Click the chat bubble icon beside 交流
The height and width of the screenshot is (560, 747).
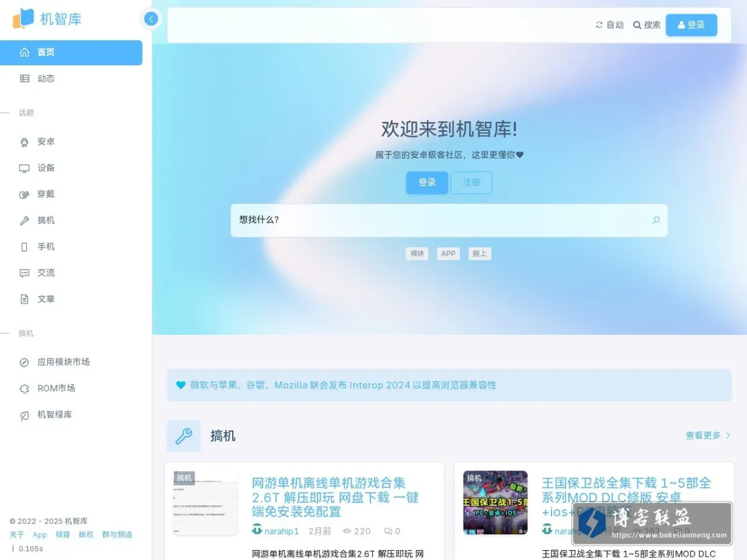(x=24, y=273)
